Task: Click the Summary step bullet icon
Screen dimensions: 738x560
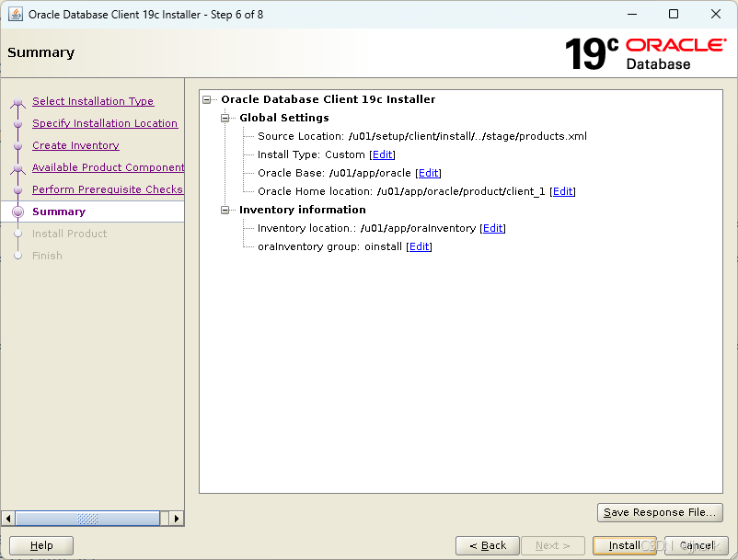Action: [x=17, y=212]
